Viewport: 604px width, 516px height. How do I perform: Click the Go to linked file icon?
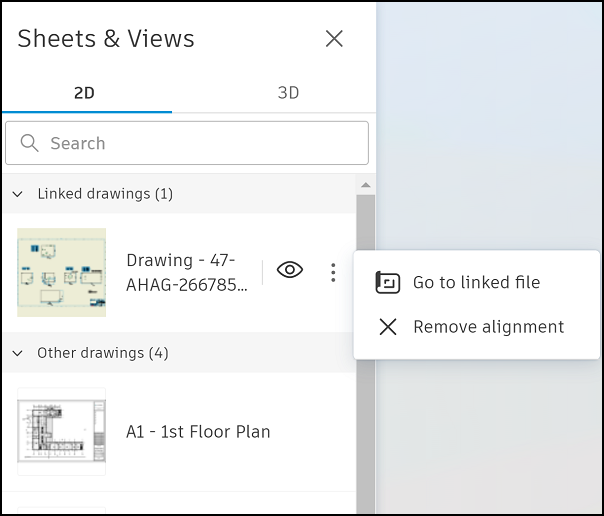point(387,283)
